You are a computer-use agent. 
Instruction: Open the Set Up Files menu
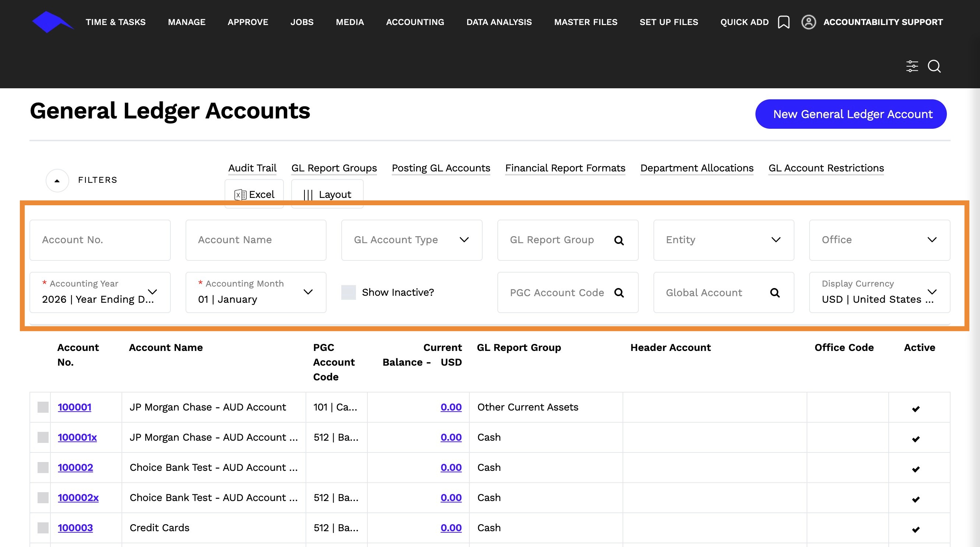point(669,22)
